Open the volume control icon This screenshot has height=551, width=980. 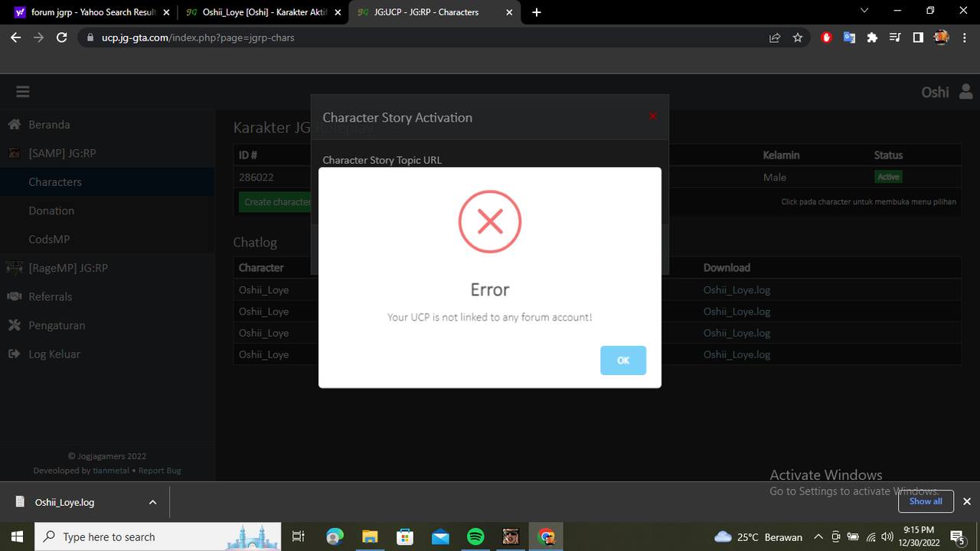click(887, 536)
